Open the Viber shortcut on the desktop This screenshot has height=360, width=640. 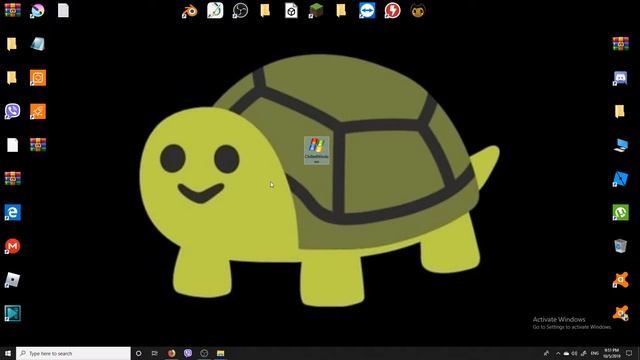click(13, 111)
